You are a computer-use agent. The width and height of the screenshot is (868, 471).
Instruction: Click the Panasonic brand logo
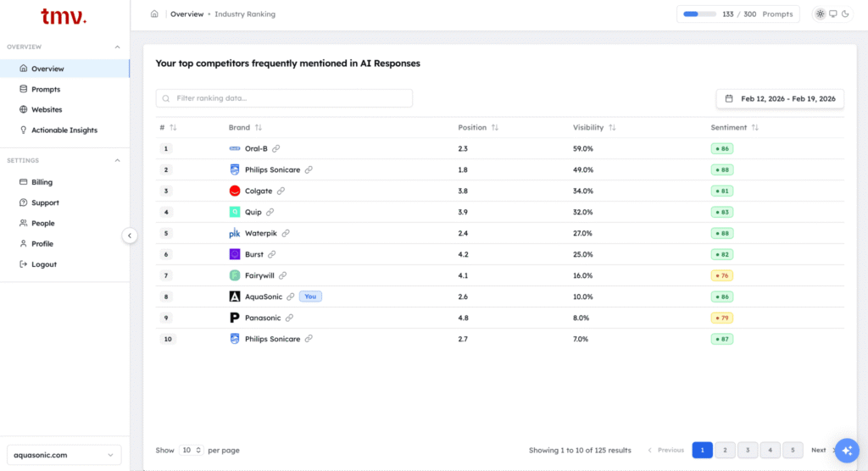[x=235, y=318]
